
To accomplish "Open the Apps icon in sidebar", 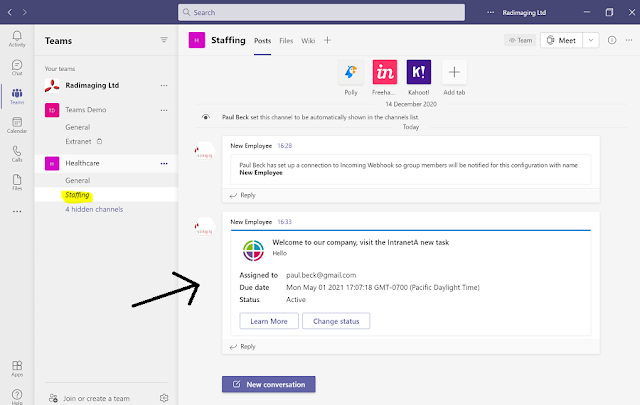I will [17, 368].
